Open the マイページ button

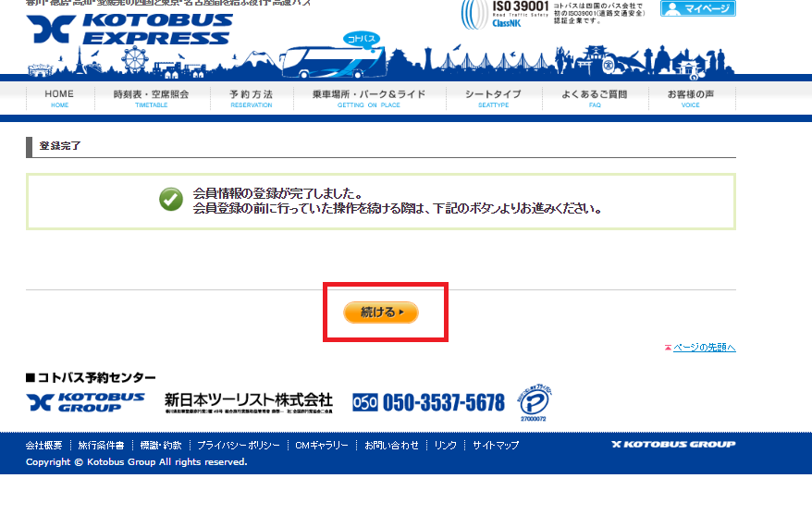pos(697,8)
